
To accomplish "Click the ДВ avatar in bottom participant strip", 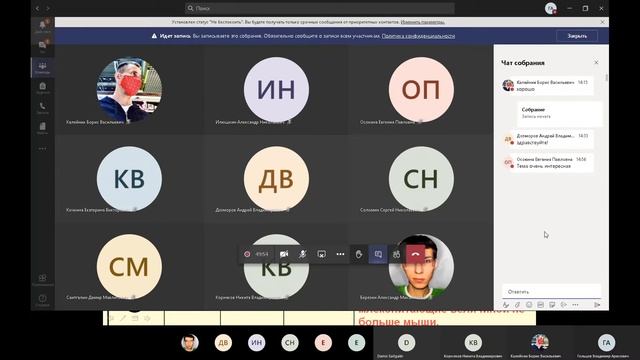I will [x=223, y=342].
